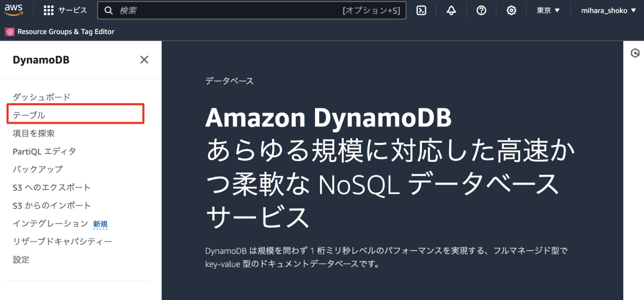This screenshot has width=644, height=300.
Task: Open the notifications bell
Action: (451, 10)
